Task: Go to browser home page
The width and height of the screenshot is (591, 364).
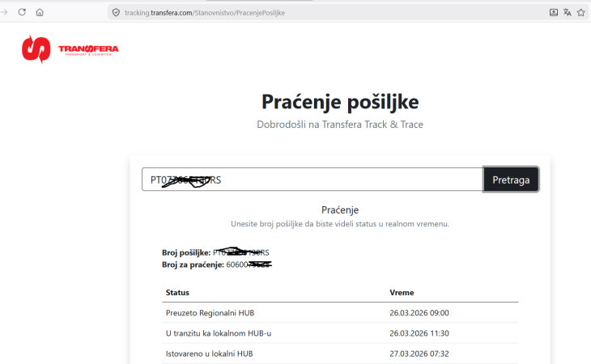Action: pyautogui.click(x=40, y=12)
